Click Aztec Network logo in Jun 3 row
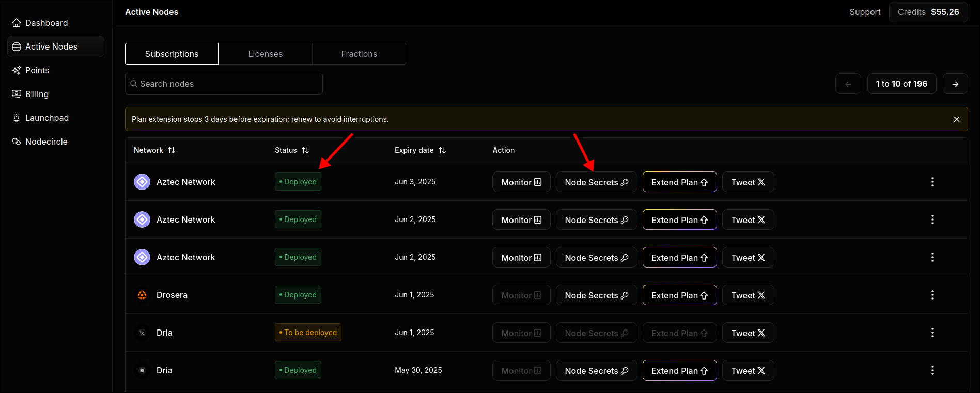The image size is (980, 393). coord(142,182)
